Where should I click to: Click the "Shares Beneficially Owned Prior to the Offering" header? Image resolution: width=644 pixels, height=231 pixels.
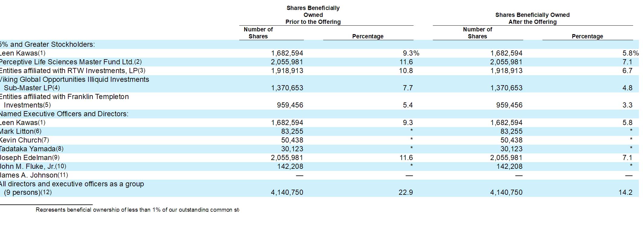pyautogui.click(x=313, y=15)
